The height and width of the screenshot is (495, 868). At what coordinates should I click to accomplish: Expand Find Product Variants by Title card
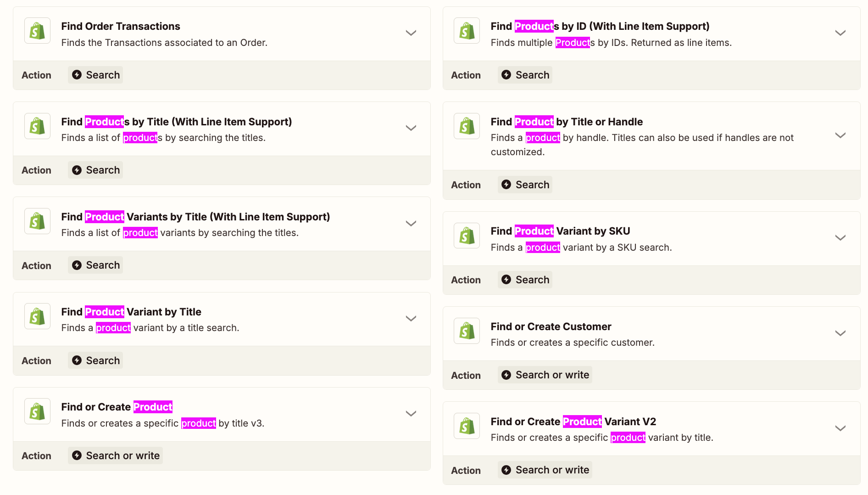411,224
